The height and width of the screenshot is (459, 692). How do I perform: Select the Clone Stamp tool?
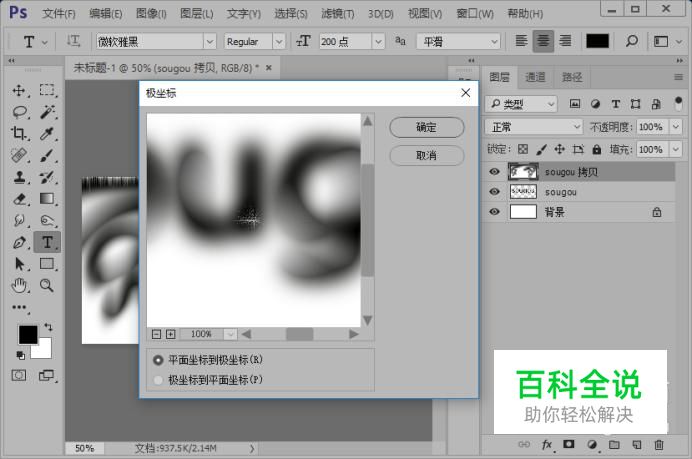[19, 177]
